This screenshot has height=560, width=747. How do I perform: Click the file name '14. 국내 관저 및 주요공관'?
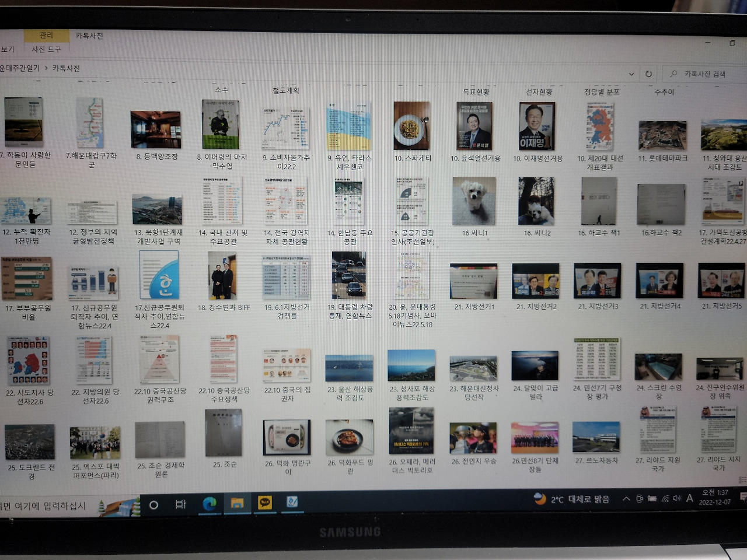click(223, 237)
